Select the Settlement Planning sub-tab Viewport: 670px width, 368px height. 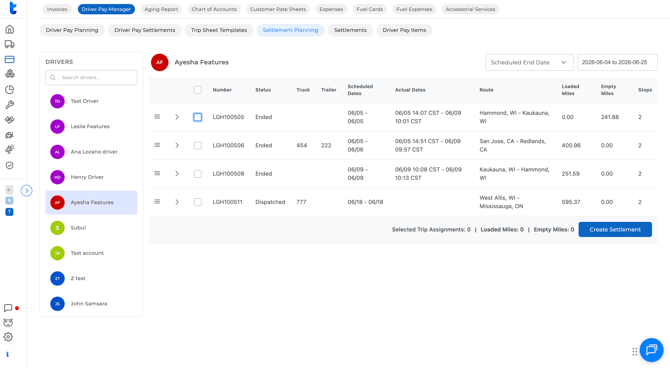point(291,30)
